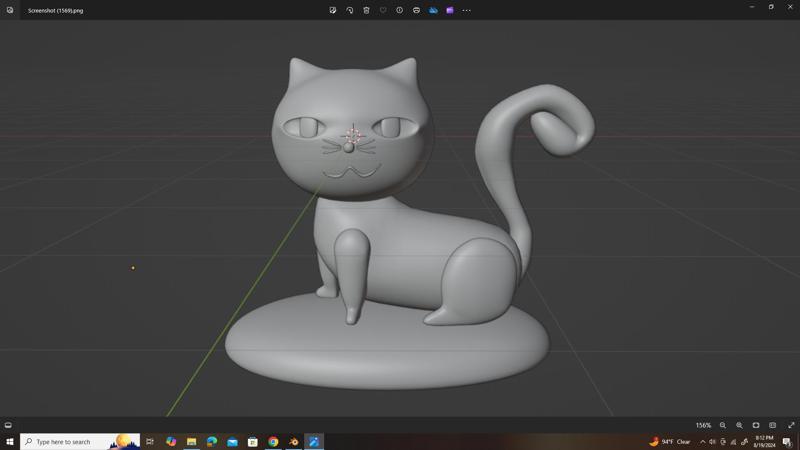
Task: Click the Print icon in Photos toolbar
Action: point(416,10)
